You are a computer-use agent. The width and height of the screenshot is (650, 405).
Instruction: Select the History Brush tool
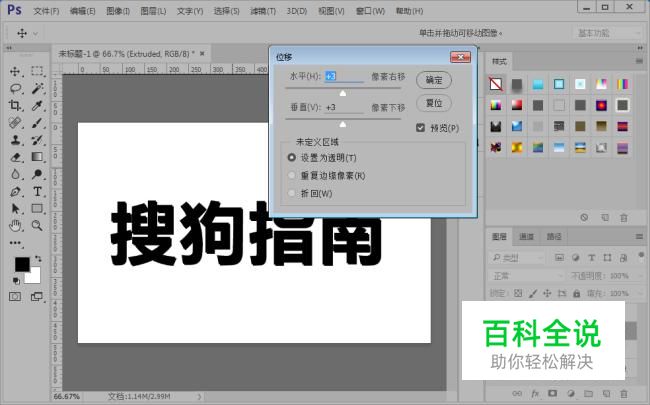(37, 140)
